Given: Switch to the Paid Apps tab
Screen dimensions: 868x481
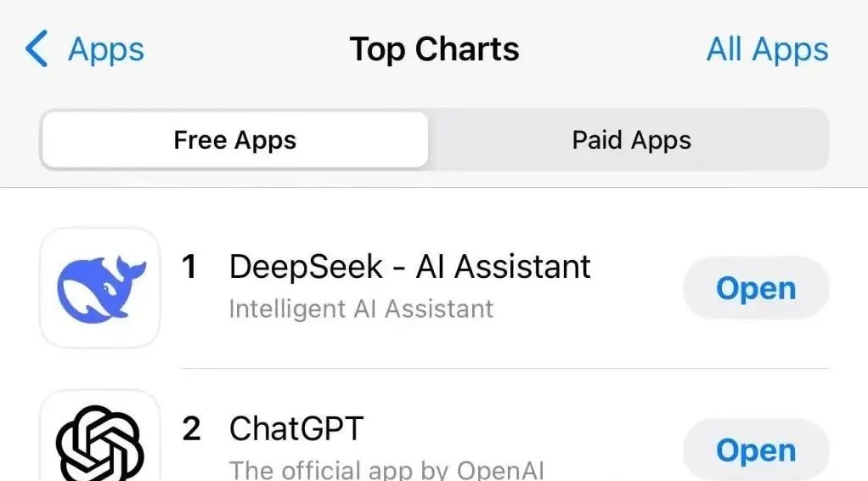Looking at the screenshot, I should coord(631,140).
